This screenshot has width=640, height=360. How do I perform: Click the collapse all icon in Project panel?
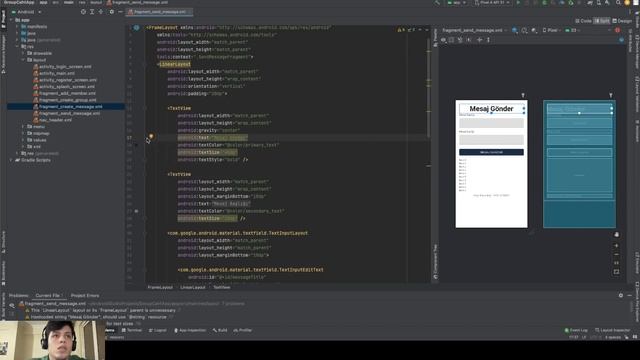tap(101, 12)
